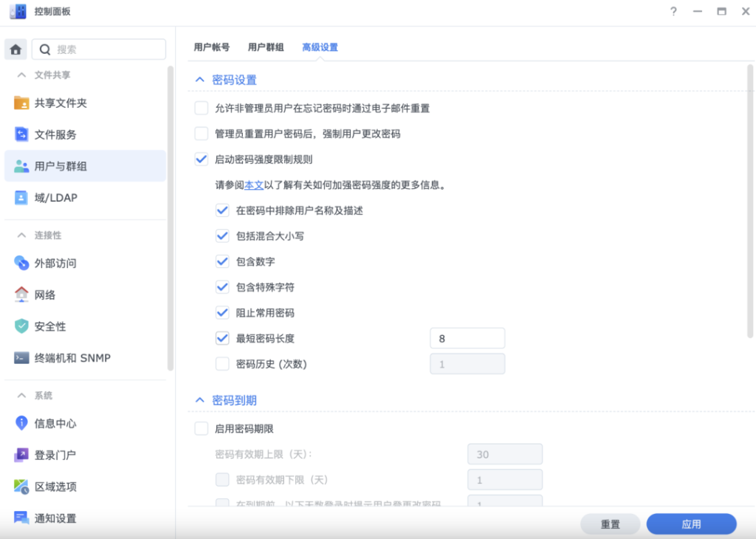This screenshot has width=756, height=539.
Task: Enable 密码历史 (次数) checkbox
Action: coord(222,364)
